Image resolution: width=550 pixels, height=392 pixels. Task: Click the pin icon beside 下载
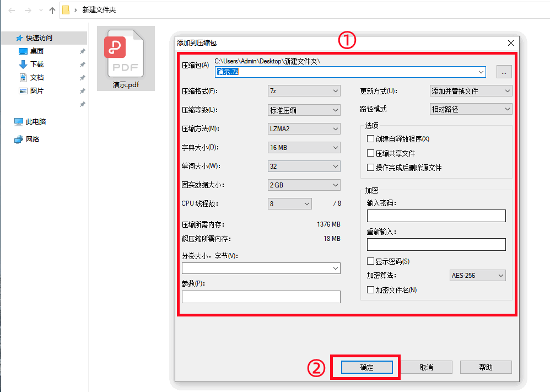(83, 65)
